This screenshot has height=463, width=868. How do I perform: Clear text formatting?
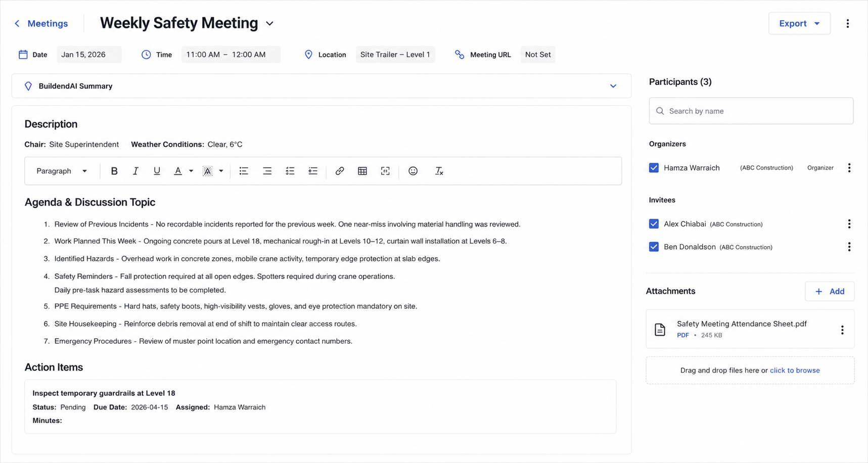439,171
